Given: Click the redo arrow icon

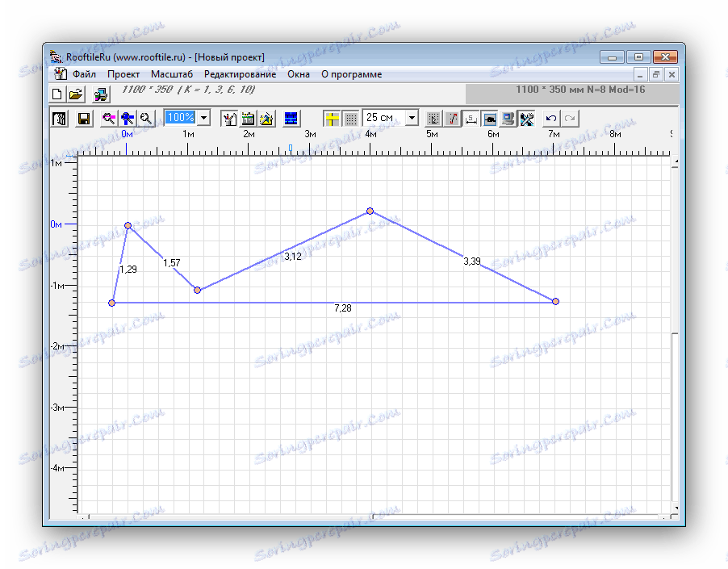Looking at the screenshot, I should click(570, 119).
